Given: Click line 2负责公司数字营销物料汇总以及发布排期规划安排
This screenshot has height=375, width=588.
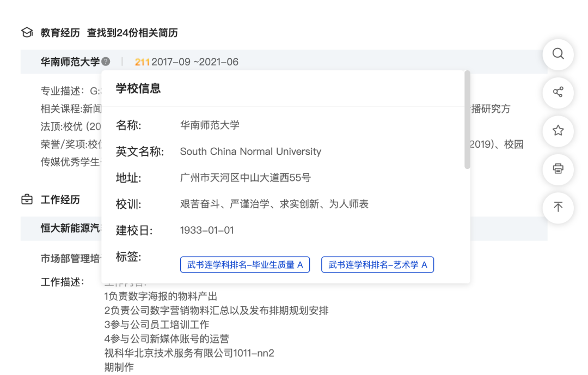Looking at the screenshot, I should click(x=216, y=311).
